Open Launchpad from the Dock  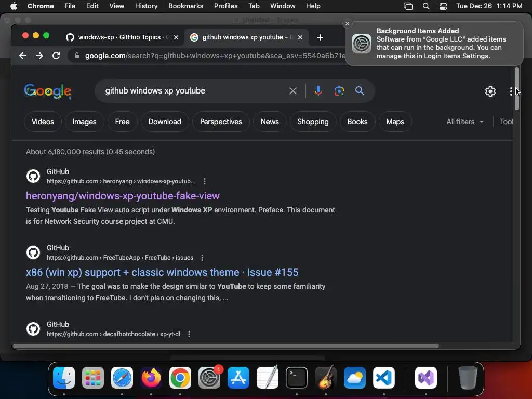93,377
